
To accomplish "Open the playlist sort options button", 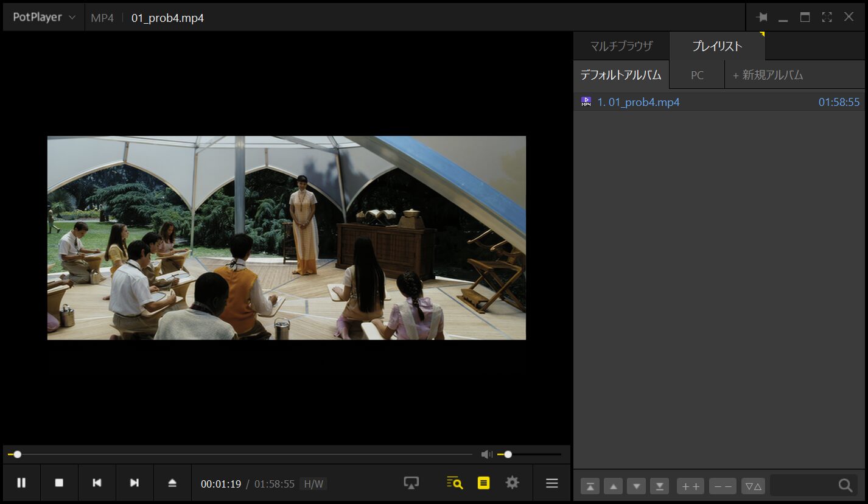I will 753,486.
